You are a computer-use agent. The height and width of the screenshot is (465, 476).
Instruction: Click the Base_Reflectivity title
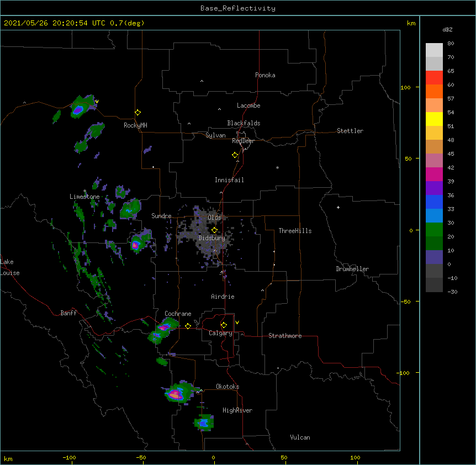238,8
